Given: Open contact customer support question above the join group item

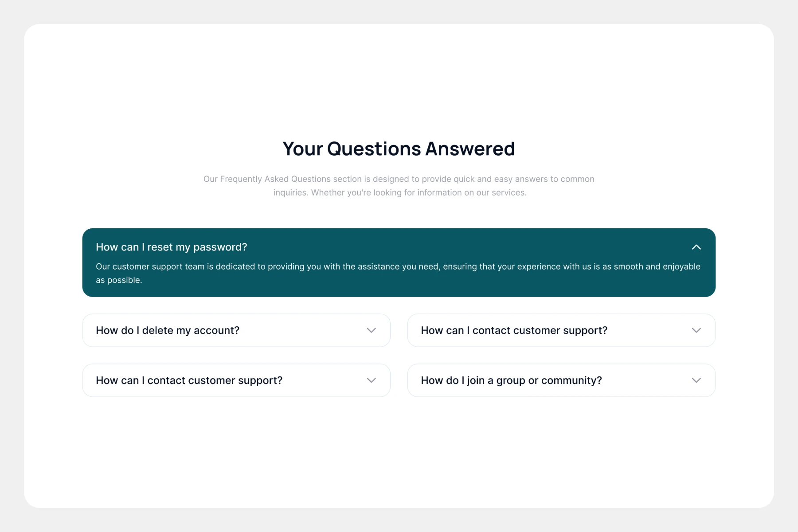Looking at the screenshot, I should pos(514,330).
